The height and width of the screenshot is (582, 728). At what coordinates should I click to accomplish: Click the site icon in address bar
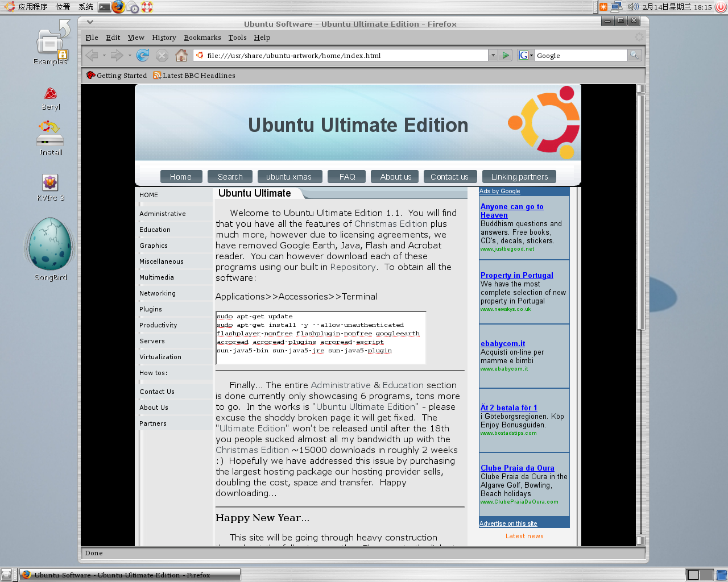coord(200,55)
